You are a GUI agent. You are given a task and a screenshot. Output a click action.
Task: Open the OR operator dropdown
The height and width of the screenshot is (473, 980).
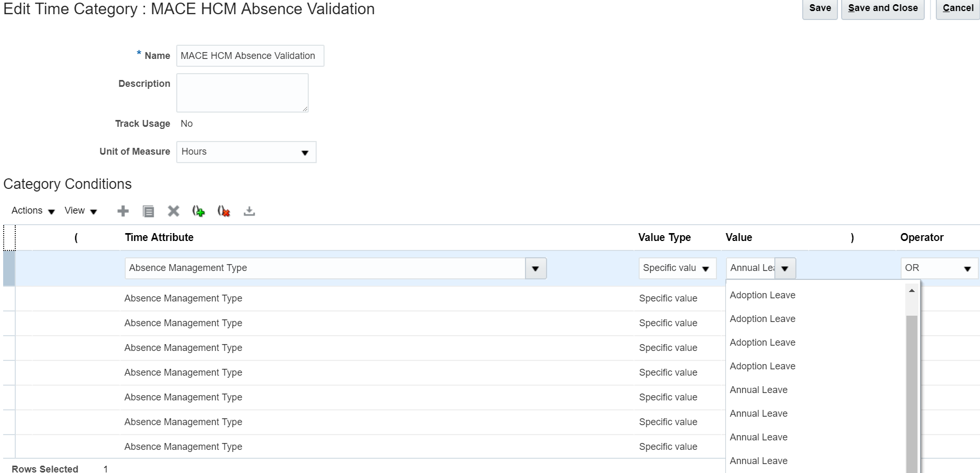click(939, 268)
